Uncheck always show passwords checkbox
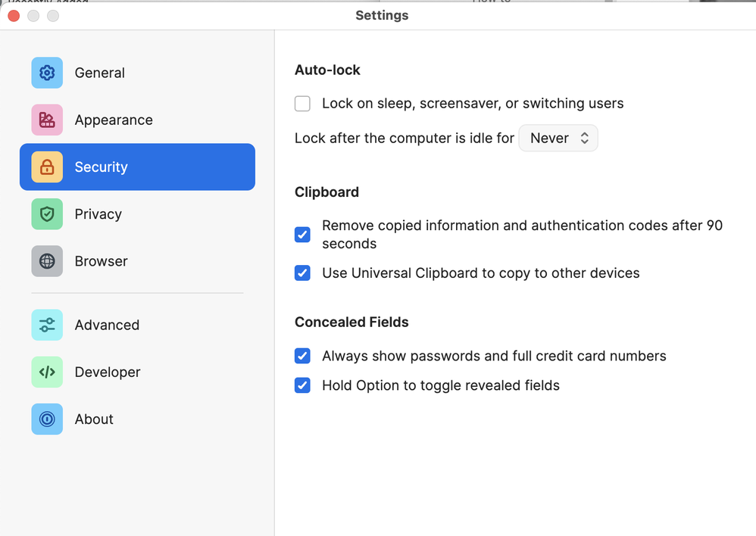The width and height of the screenshot is (756, 536). pos(302,356)
